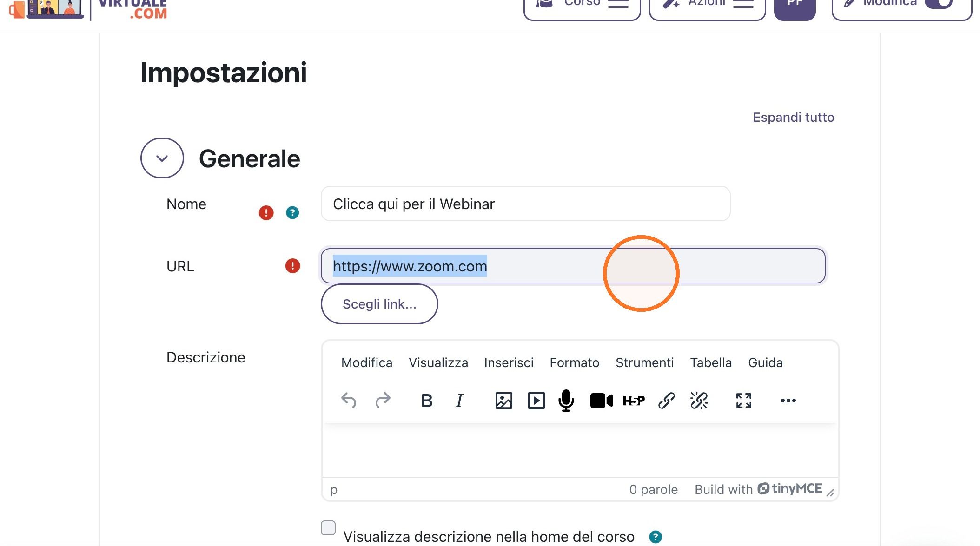Click into the URL input field
This screenshot has width=980, height=546.
pos(573,266)
